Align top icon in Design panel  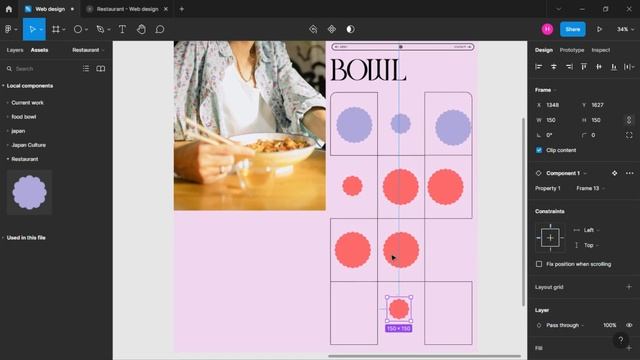click(x=584, y=67)
